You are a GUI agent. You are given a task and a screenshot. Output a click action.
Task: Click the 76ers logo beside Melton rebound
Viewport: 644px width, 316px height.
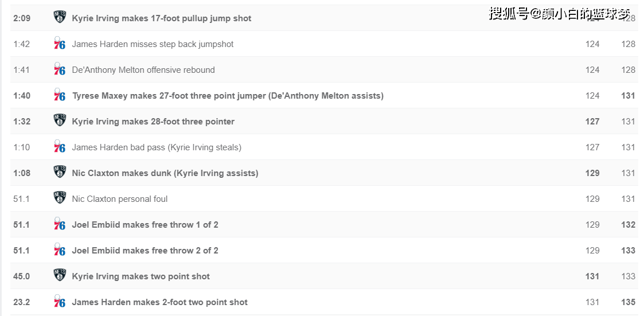pyautogui.click(x=60, y=69)
